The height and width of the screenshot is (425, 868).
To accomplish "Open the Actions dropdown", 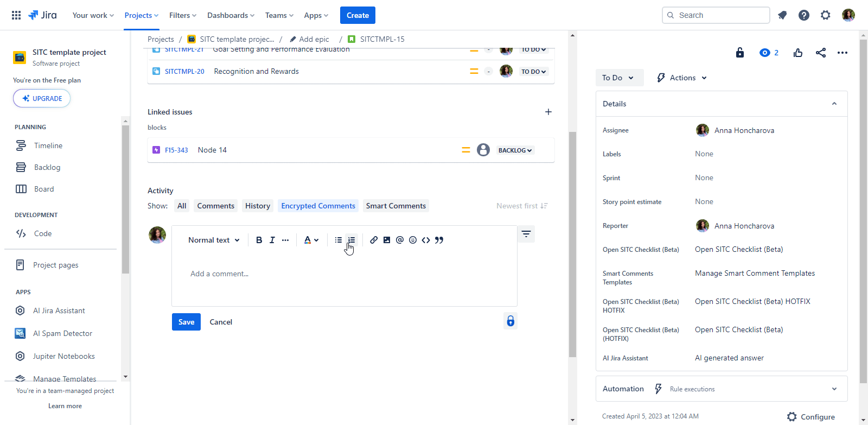I will [x=682, y=78].
